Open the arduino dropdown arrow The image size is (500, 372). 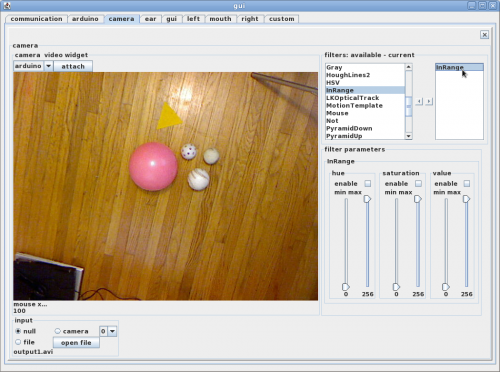[x=48, y=66]
